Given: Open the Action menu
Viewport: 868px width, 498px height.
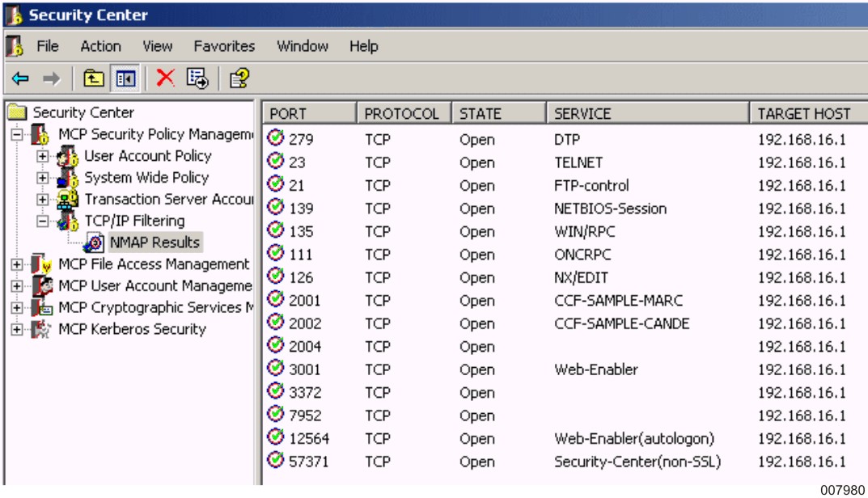Looking at the screenshot, I should (100, 46).
